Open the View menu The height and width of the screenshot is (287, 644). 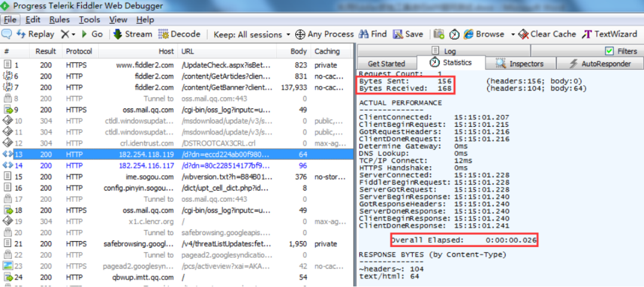pos(118,20)
